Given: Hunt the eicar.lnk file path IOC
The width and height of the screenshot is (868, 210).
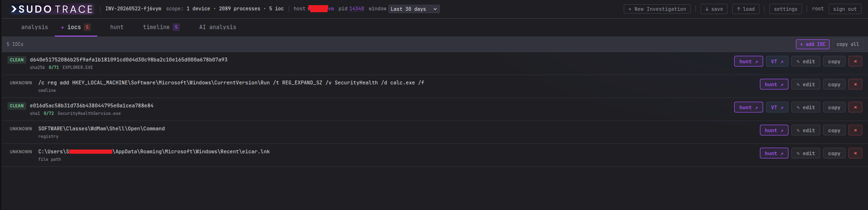Looking at the screenshot, I should tap(774, 153).
